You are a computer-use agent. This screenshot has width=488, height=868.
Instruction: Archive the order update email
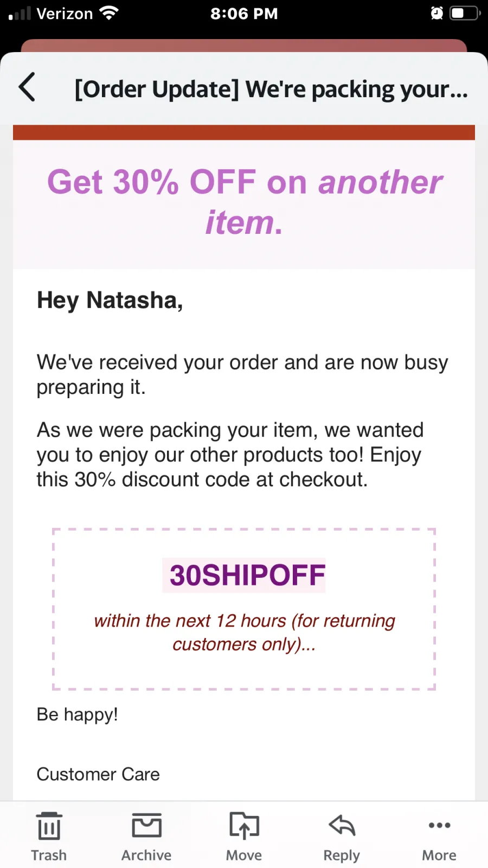(x=146, y=836)
